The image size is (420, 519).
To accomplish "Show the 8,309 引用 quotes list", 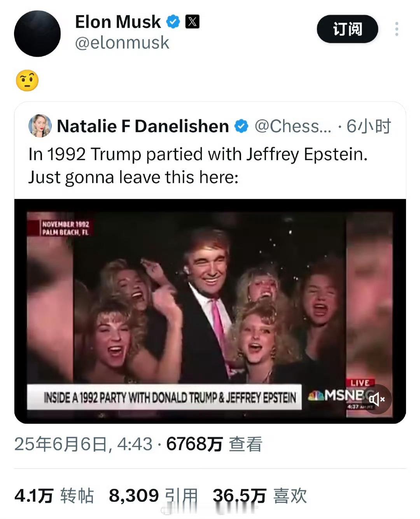I will tap(153, 496).
